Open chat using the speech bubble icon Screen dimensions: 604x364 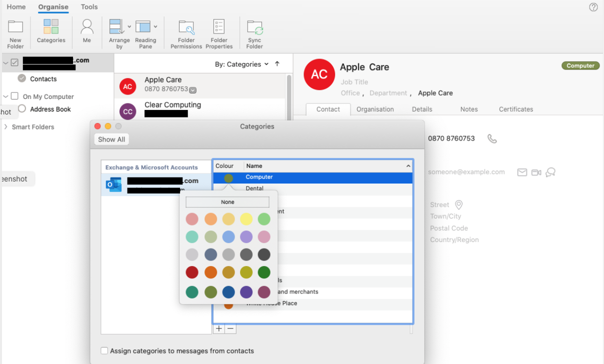click(550, 172)
